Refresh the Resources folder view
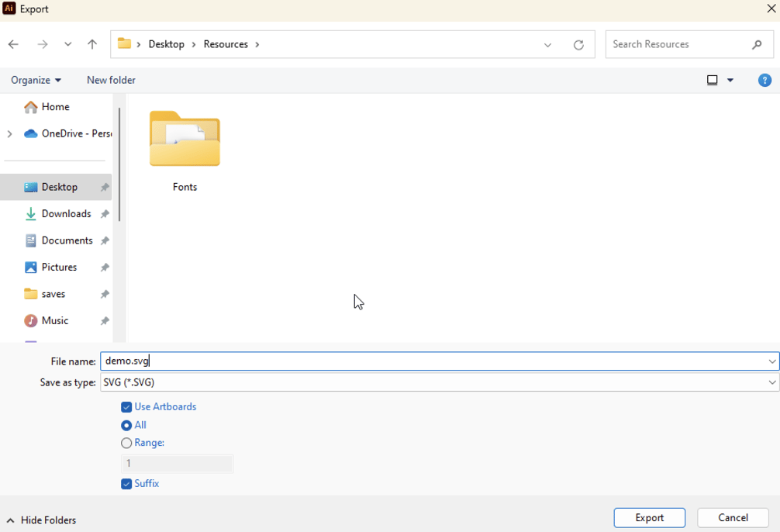Screen dimensions: 780x532 coord(578,44)
